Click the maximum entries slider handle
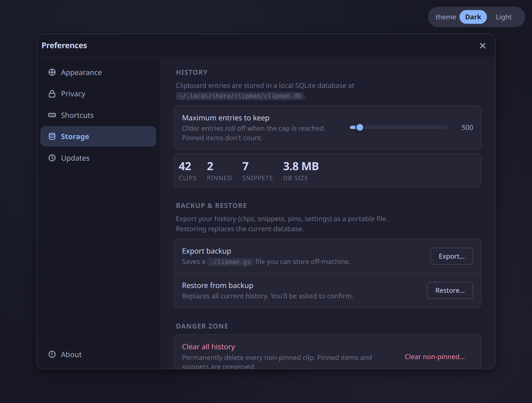The width and height of the screenshot is (532, 403). [x=360, y=127]
